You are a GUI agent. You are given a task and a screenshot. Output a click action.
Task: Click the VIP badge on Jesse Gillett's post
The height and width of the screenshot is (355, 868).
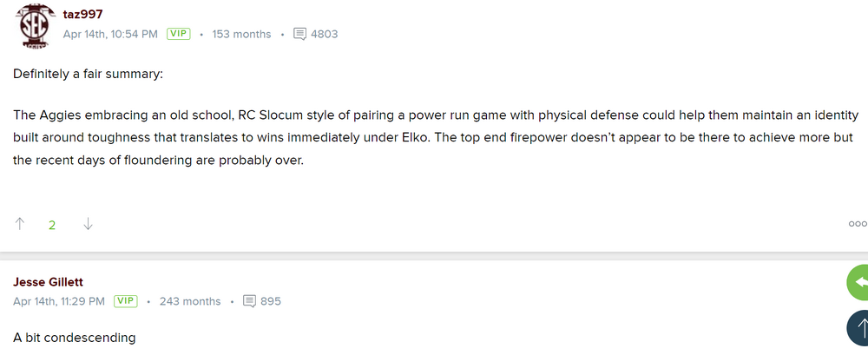[x=127, y=301]
